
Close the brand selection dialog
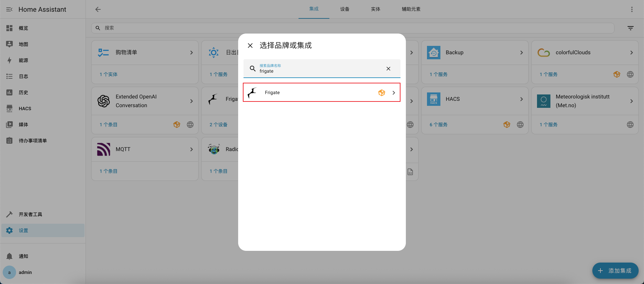pos(250,46)
